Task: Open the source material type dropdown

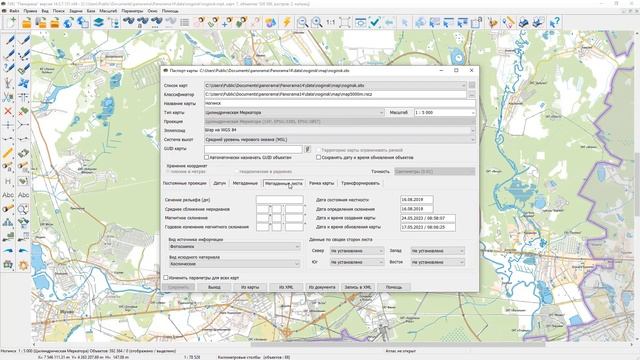Action: (x=297, y=264)
